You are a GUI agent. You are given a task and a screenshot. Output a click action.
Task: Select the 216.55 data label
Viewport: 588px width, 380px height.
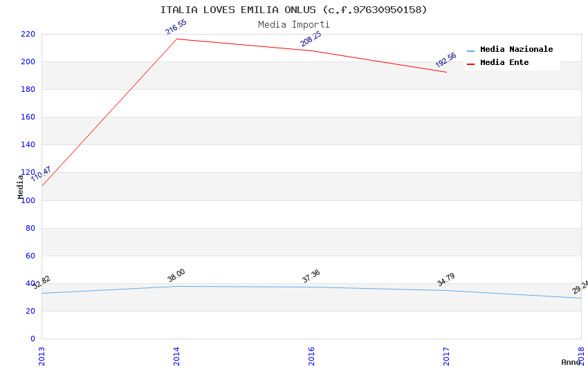coord(176,28)
